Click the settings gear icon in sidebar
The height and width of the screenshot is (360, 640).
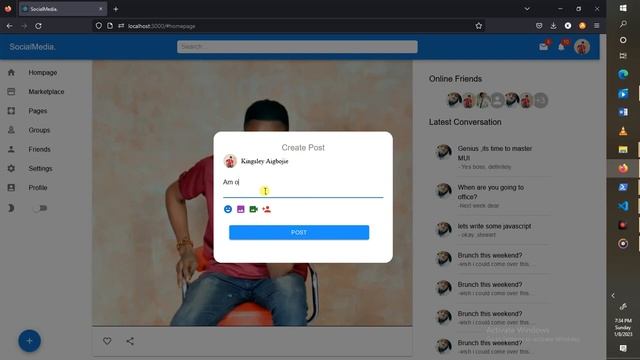click(11, 168)
